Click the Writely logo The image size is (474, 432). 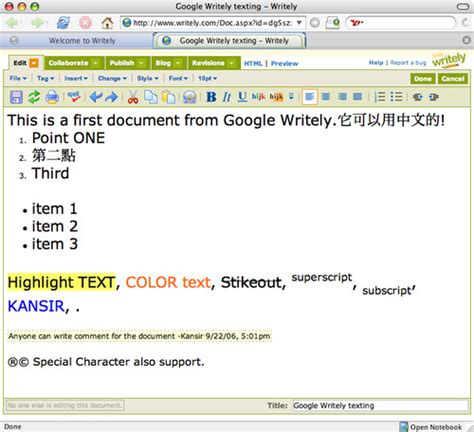(x=449, y=60)
